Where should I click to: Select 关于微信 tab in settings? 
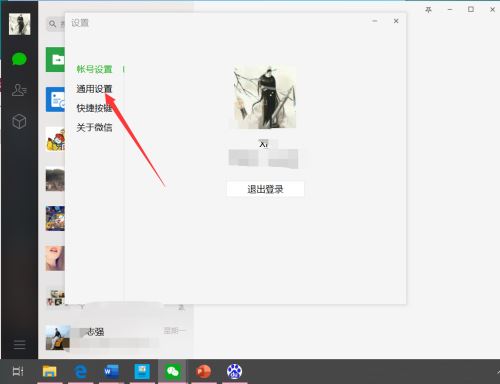point(94,127)
